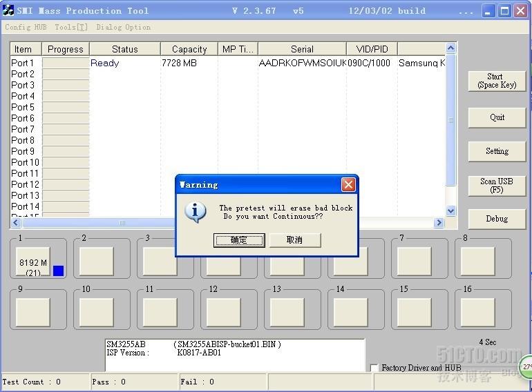
Task: Click the horizontal scroll left arrow
Action: [x=16, y=222]
